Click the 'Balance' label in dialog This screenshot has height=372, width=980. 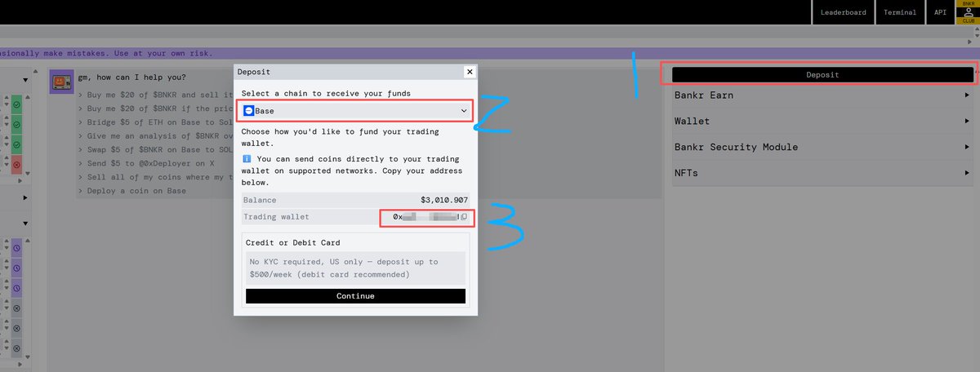coord(261,200)
